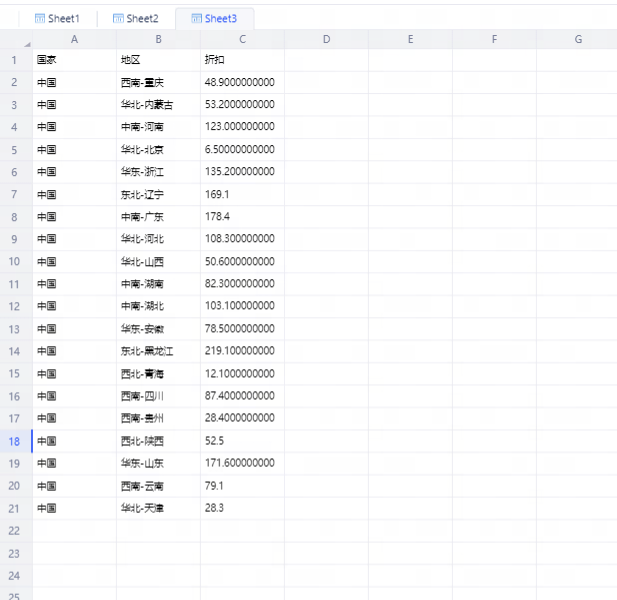
Task: Select the cell with value 178.4
Action: click(242, 217)
